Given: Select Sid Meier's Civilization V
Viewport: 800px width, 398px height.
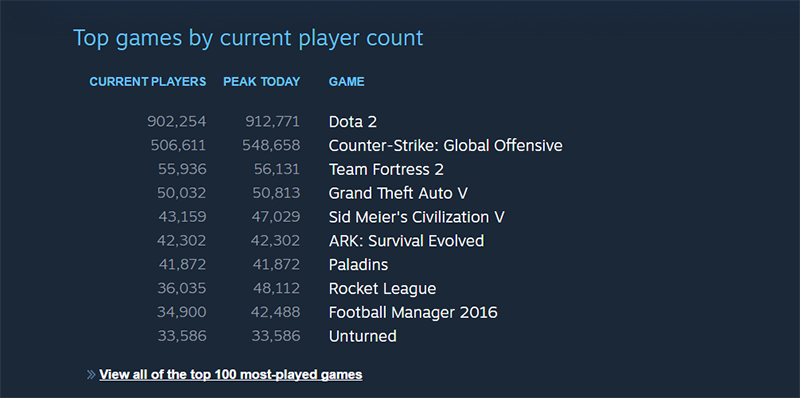Looking at the screenshot, I should [x=416, y=217].
